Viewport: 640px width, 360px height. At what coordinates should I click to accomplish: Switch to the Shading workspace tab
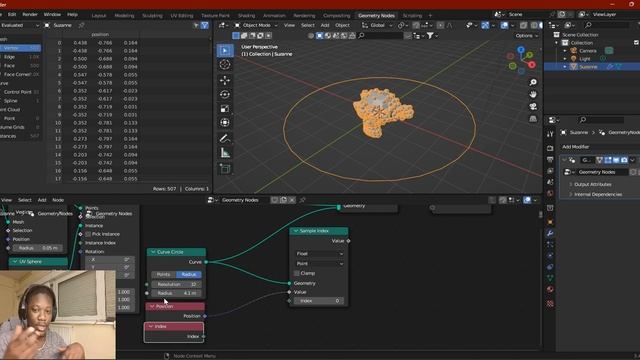pos(246,16)
